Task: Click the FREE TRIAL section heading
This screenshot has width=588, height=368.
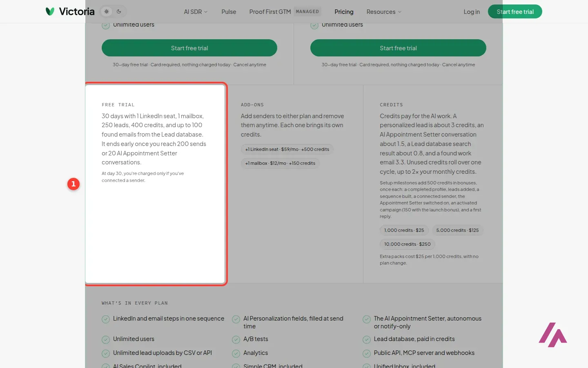Action: point(118,105)
